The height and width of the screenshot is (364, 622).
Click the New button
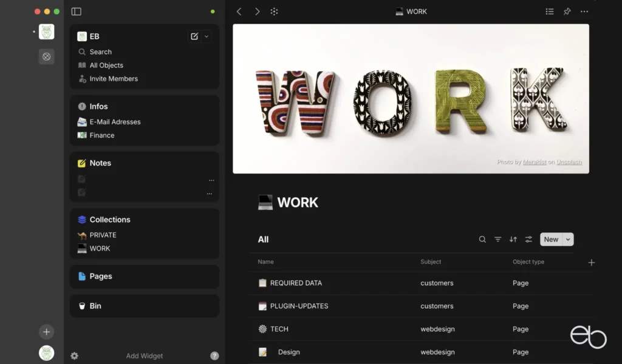pyautogui.click(x=551, y=239)
